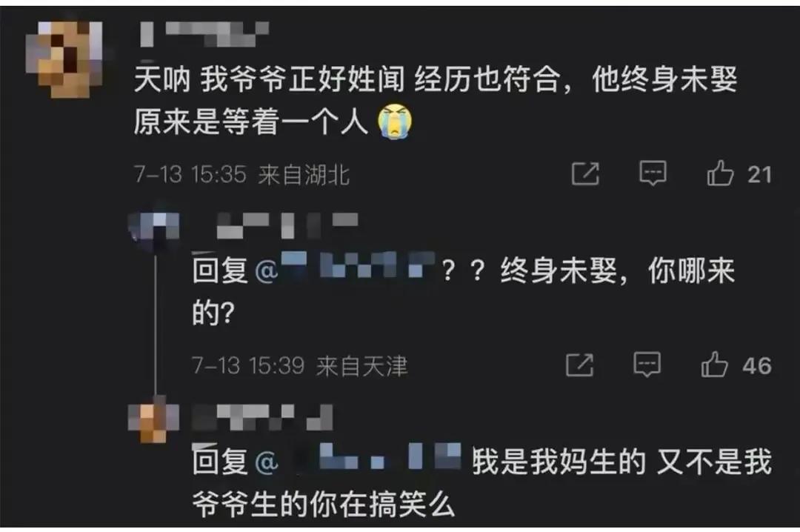
Task: Reply to the Tianjin comment via bubble icon
Action: click(647, 365)
